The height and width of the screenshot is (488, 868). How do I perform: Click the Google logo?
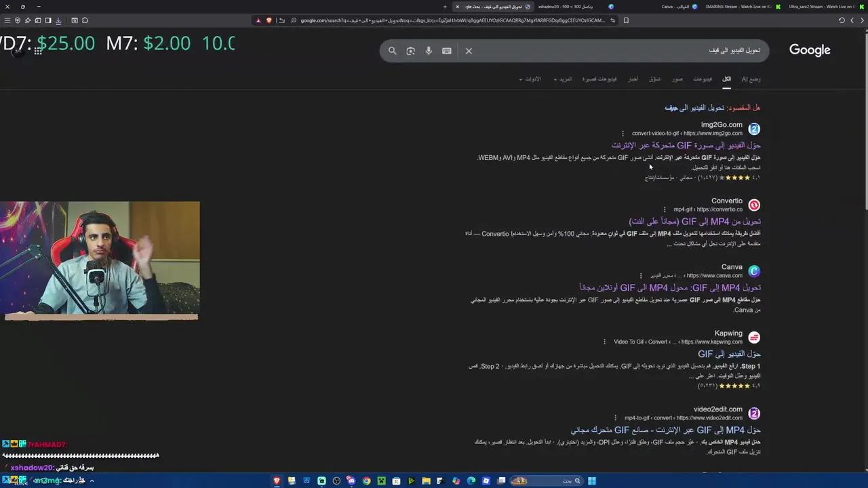(810, 50)
